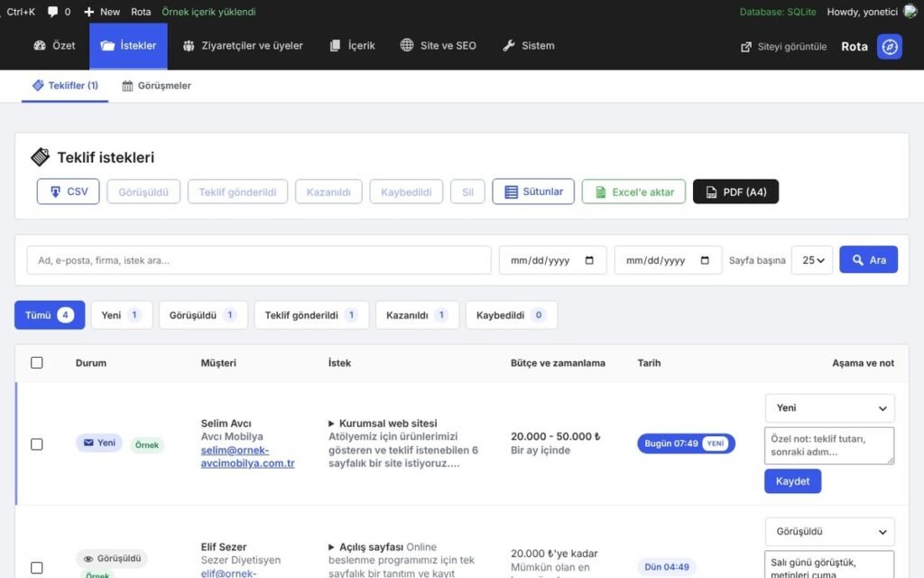Open the Rota compass logo icon
Image resolution: width=924 pixels, height=578 pixels.
click(889, 47)
